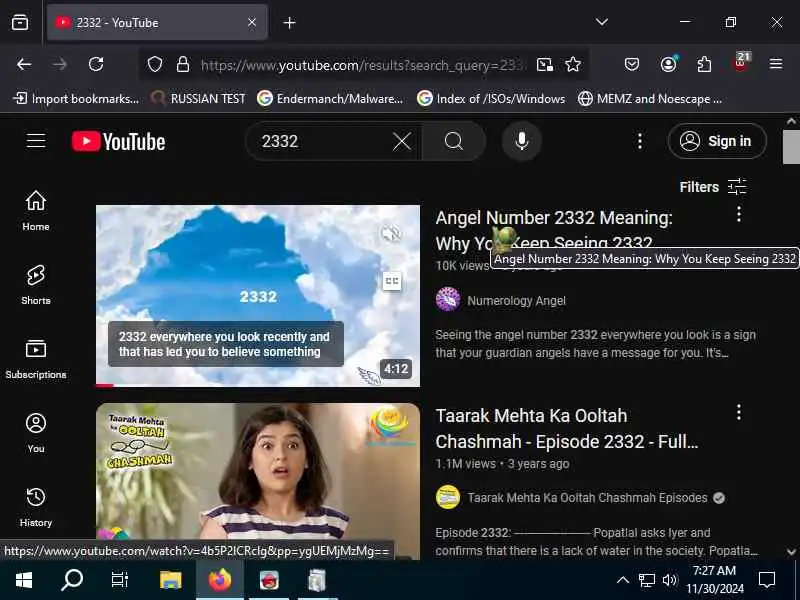The width and height of the screenshot is (800, 600).
Task: Open Windows Start menu
Action: [x=24, y=580]
